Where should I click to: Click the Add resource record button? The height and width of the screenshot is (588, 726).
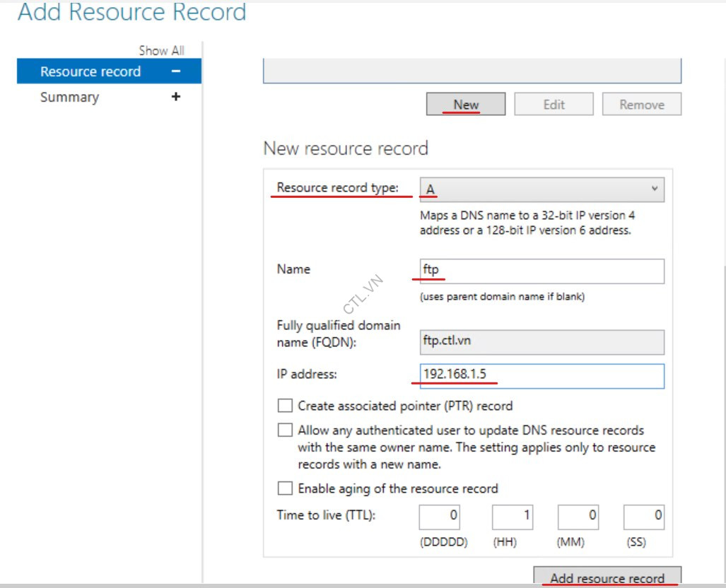tap(609, 578)
